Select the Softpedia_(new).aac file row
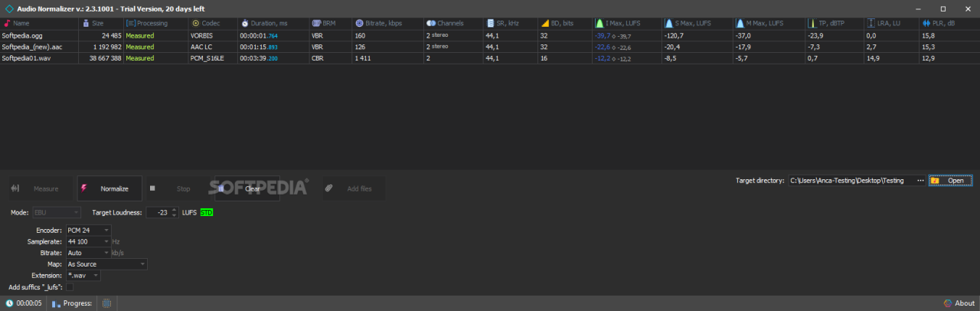Viewport: 980px width, 311px height. click(490, 47)
